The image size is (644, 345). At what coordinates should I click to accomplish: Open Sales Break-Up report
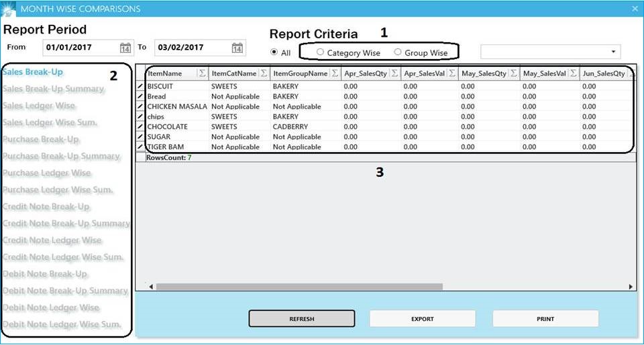(33, 72)
